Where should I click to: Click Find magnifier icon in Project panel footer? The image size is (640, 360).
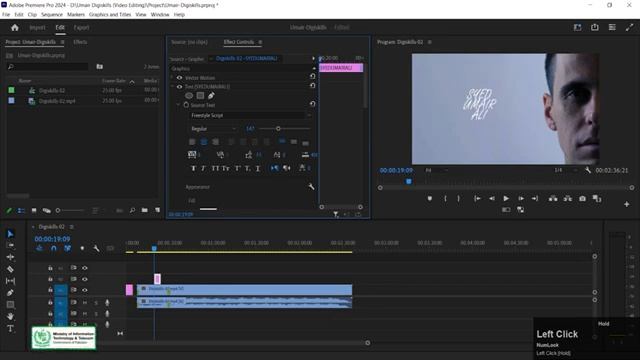[x=132, y=210]
